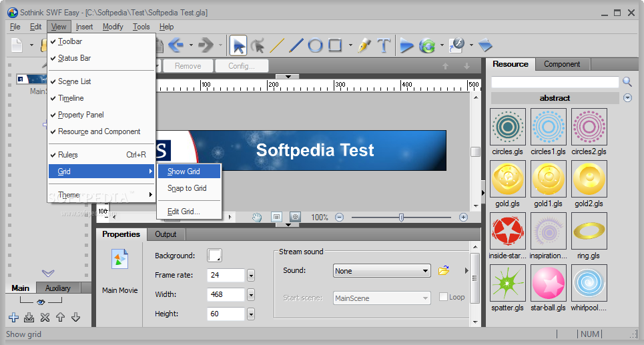Switch to the Component tab
The height and width of the screenshot is (345, 644).
(x=562, y=64)
